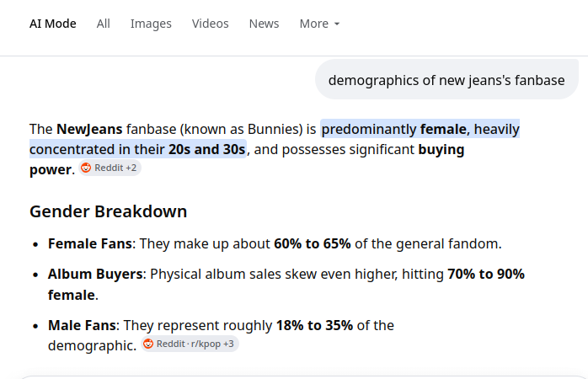Click the Reddit icon beside +2
This screenshot has width=588, height=379.
pyautogui.click(x=86, y=168)
